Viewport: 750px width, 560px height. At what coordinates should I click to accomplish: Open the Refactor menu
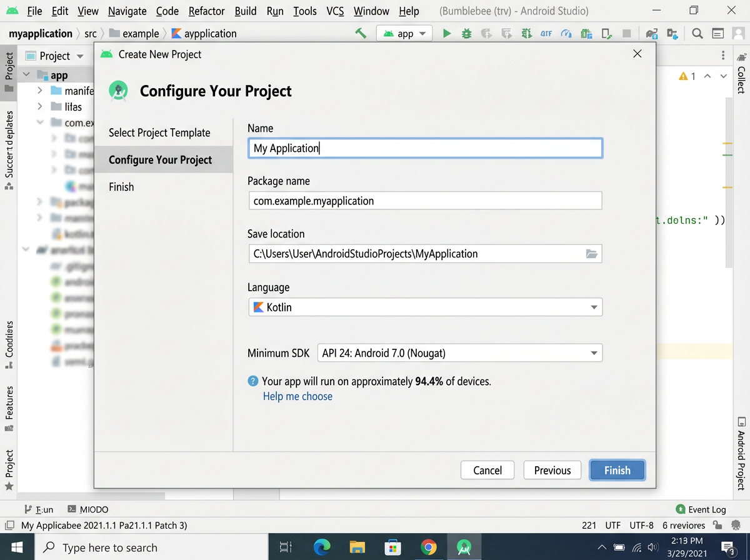[206, 11]
